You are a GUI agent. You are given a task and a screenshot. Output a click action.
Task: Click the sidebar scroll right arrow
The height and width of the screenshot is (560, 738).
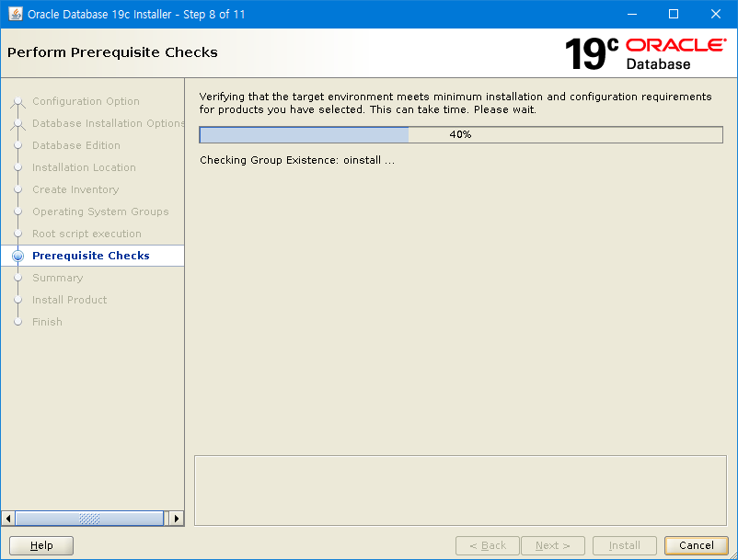tap(177, 519)
